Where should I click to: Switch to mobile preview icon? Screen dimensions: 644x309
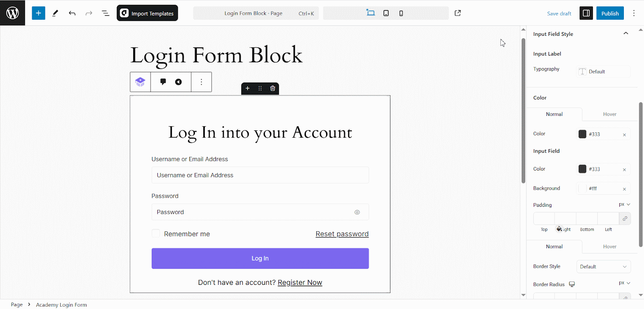point(401,13)
